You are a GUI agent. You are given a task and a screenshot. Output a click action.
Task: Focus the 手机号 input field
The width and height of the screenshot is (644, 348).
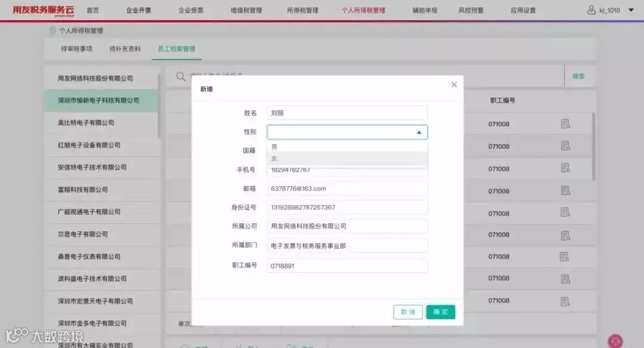(x=347, y=170)
